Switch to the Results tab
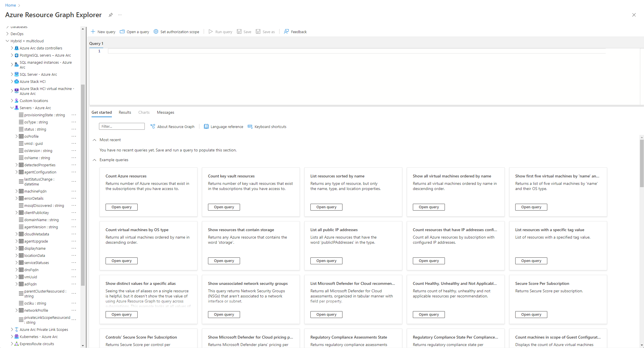Image resolution: width=644 pixels, height=348 pixels. click(125, 112)
